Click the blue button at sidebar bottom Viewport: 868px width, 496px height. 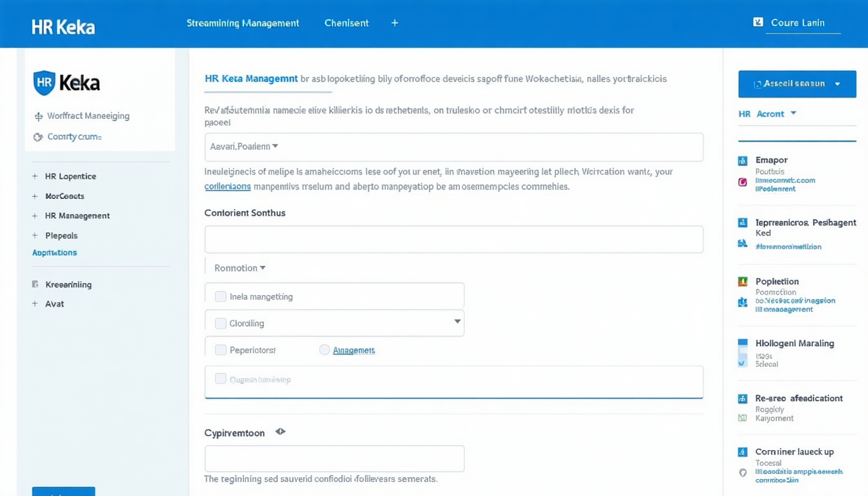pyautogui.click(x=63, y=491)
